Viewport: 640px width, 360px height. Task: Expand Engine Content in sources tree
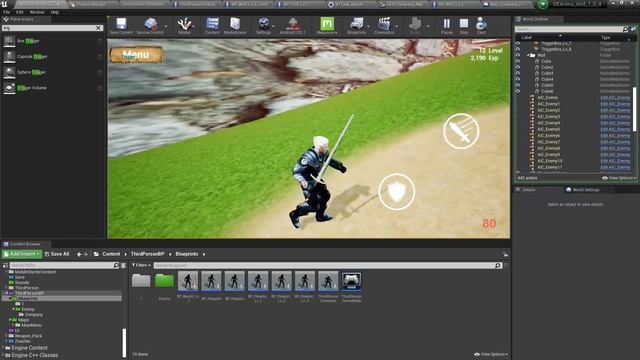[4, 348]
